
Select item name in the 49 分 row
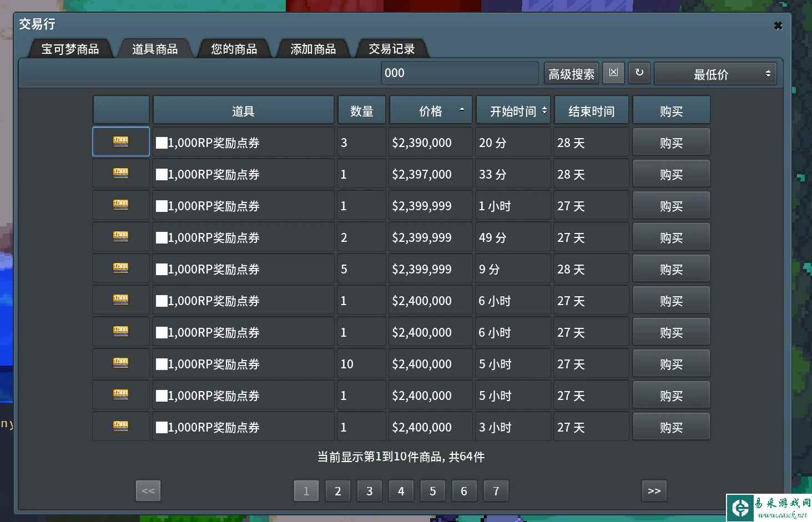coord(243,237)
